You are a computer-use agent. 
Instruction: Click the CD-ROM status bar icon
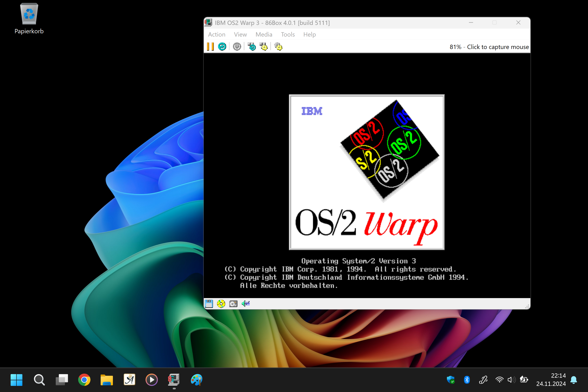point(221,304)
